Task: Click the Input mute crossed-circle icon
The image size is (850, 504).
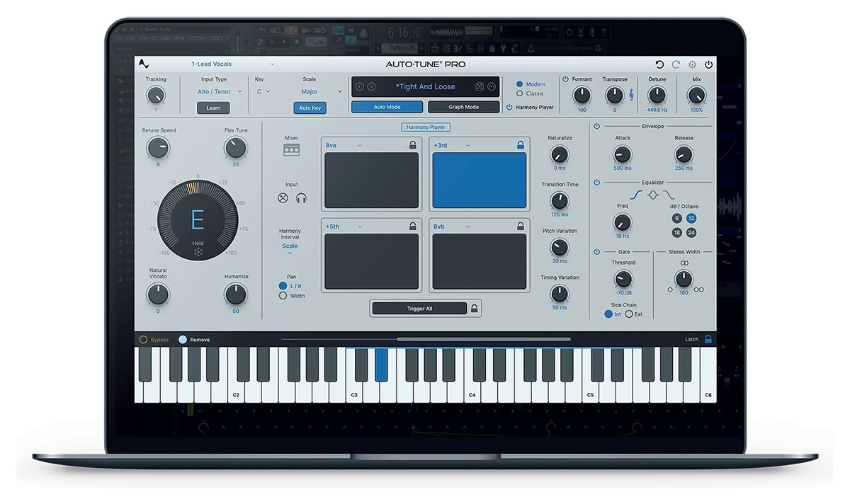Action: pos(283,198)
